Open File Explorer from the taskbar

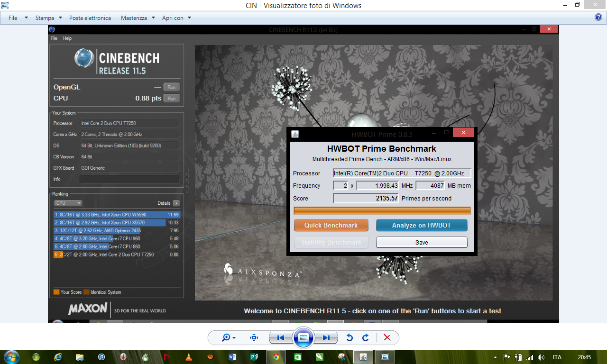tap(80, 357)
